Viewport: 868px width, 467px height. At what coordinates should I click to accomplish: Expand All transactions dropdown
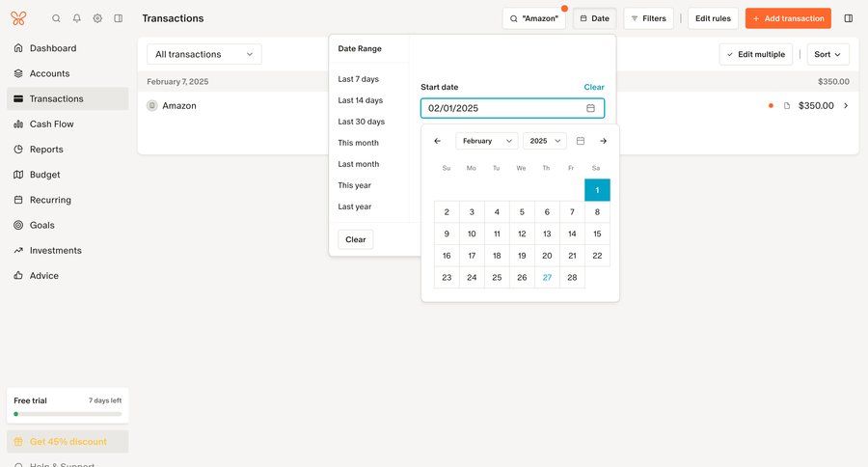pos(204,54)
